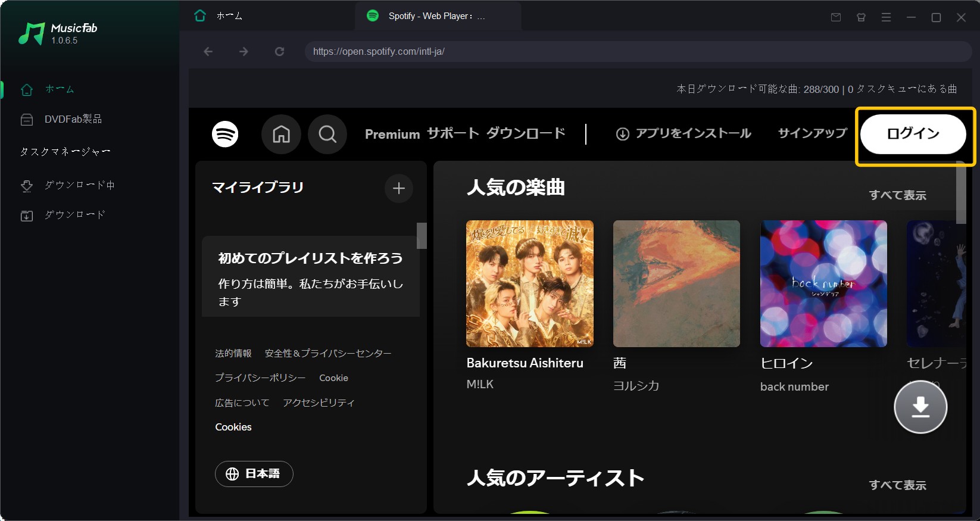Viewport: 980px width, 521px height.
Task: Open the hamburger menu in the title bar
Action: (x=886, y=17)
